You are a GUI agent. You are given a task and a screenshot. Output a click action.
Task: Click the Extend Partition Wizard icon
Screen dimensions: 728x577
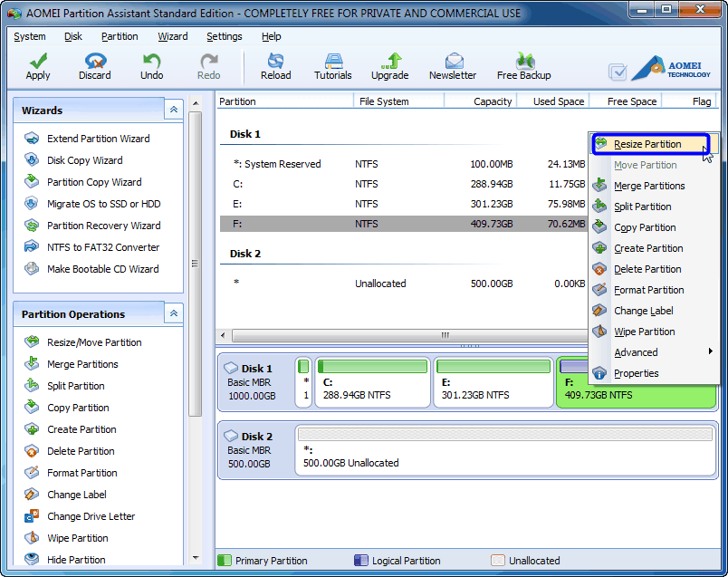(x=32, y=139)
